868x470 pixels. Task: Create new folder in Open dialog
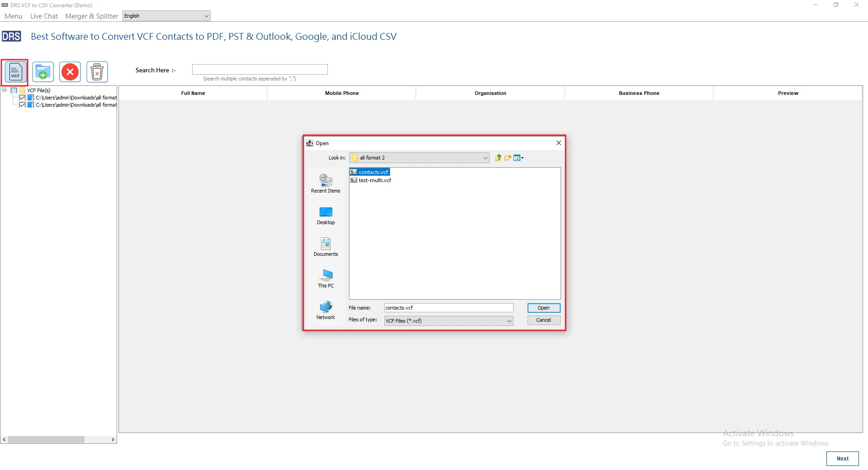pos(508,158)
